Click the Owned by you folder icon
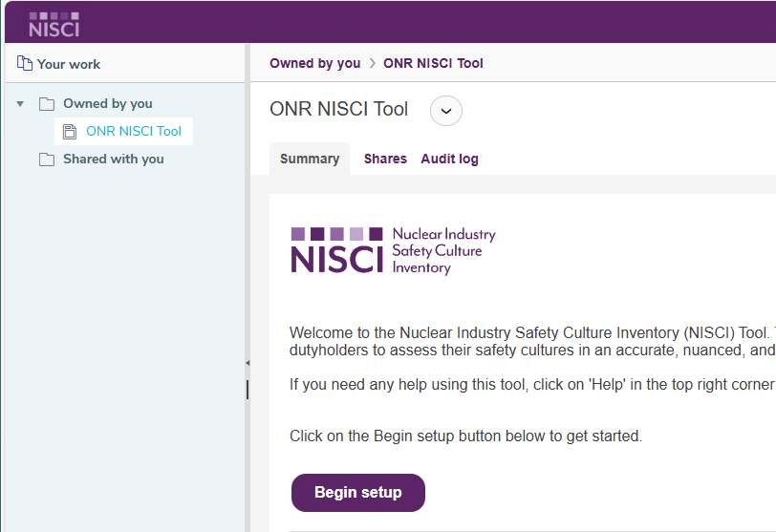The image size is (776, 532). [x=47, y=104]
